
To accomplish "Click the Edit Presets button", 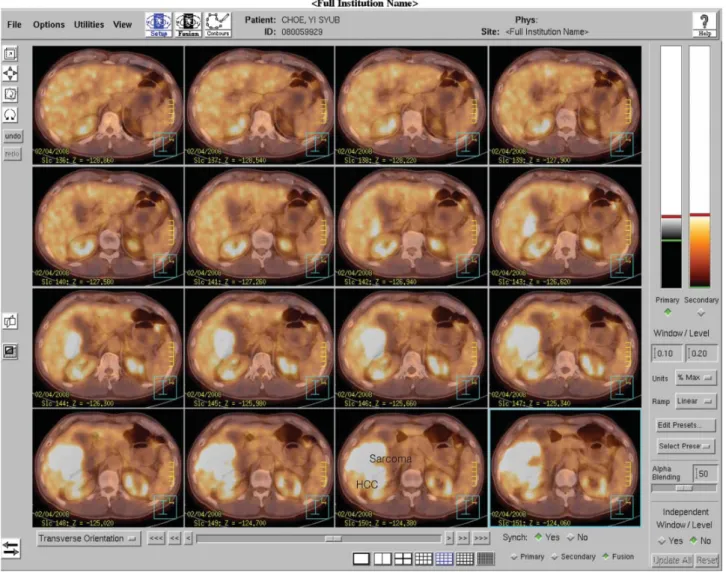I will pos(685,425).
